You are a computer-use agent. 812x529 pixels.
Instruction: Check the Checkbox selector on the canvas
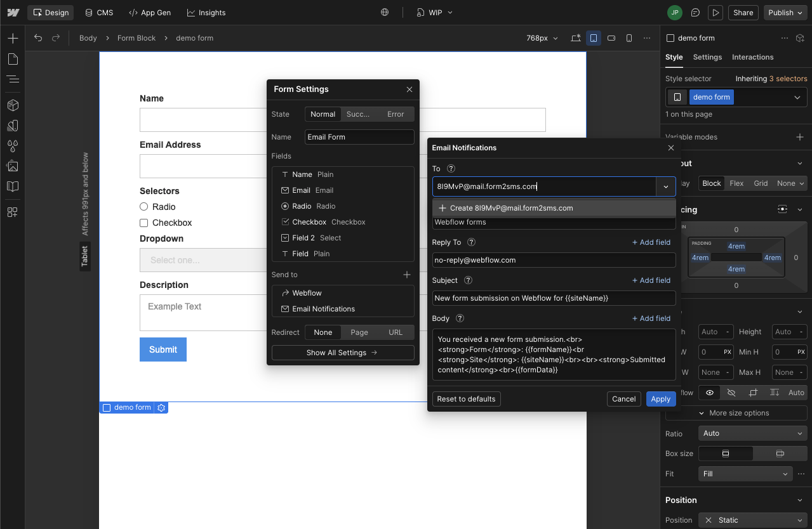[x=143, y=223]
